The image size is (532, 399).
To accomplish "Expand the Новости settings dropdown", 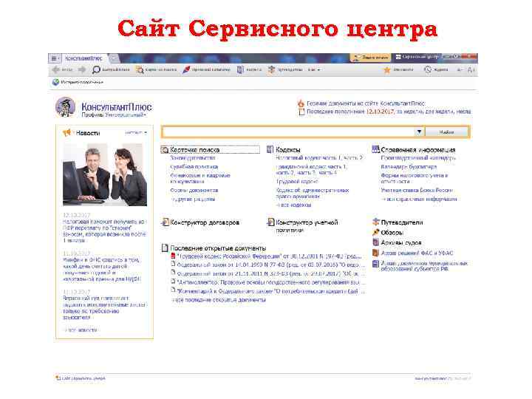I will pos(136,133).
